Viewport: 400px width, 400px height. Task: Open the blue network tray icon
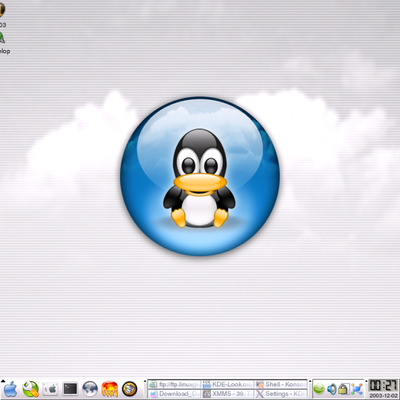357,389
